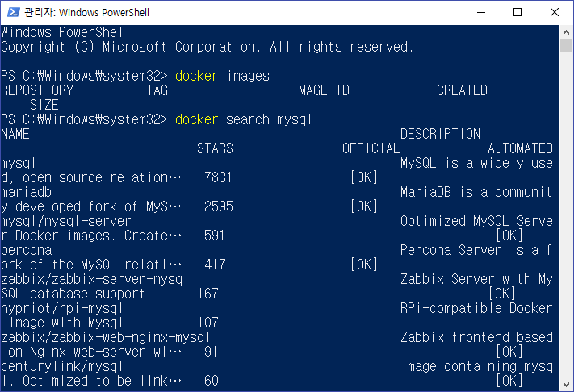This screenshot has width=574, height=392.
Task: Click the AUTOMATED column header
Action: [520, 148]
